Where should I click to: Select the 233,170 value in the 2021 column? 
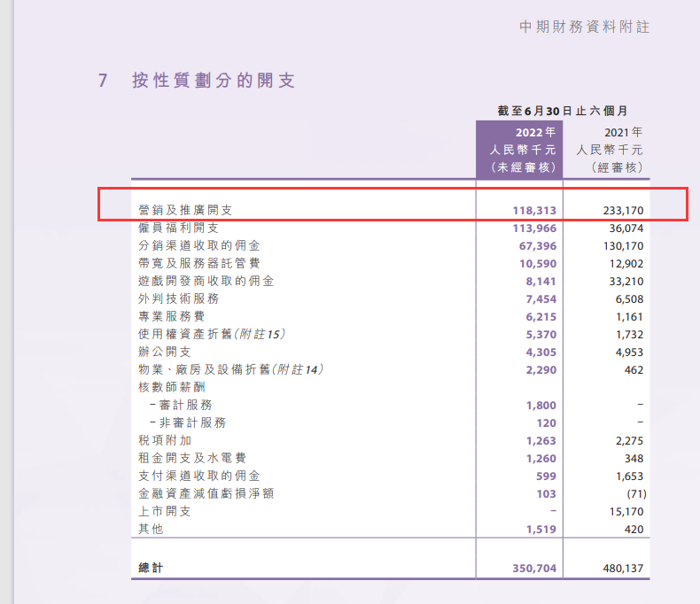(x=621, y=211)
